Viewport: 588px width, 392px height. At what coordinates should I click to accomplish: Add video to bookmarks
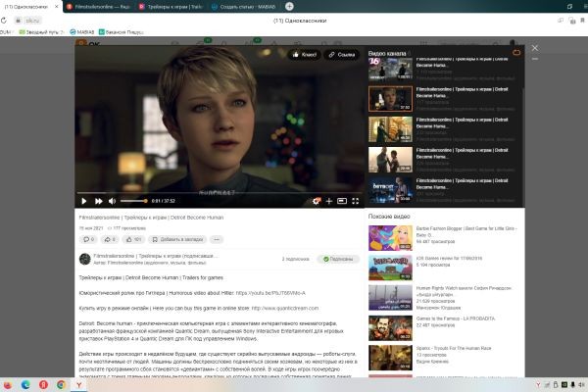tap(177, 239)
